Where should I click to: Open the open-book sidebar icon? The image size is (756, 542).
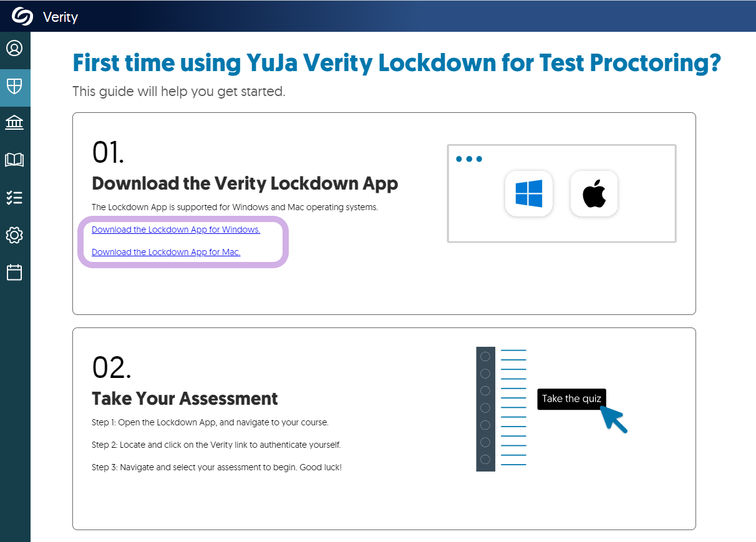tap(14, 160)
